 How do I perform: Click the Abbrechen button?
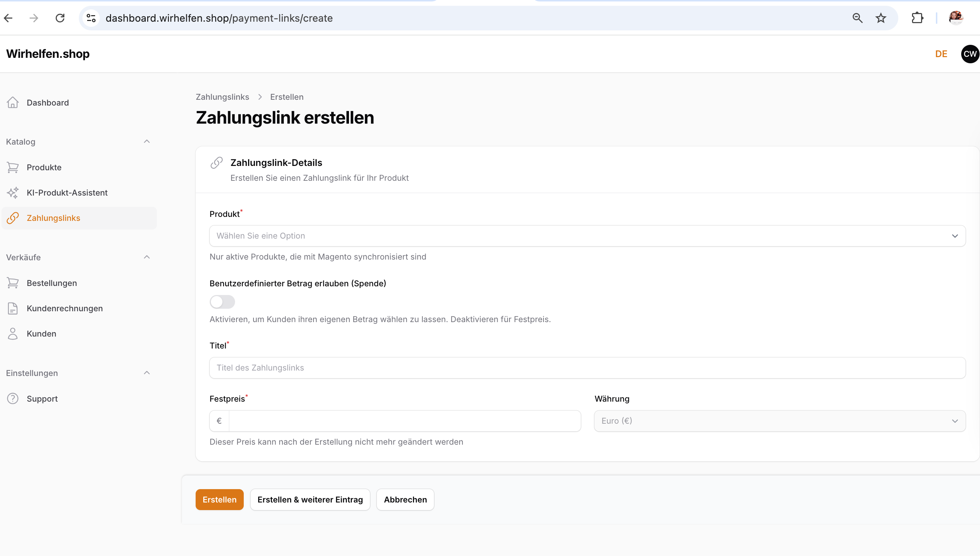[x=405, y=500]
